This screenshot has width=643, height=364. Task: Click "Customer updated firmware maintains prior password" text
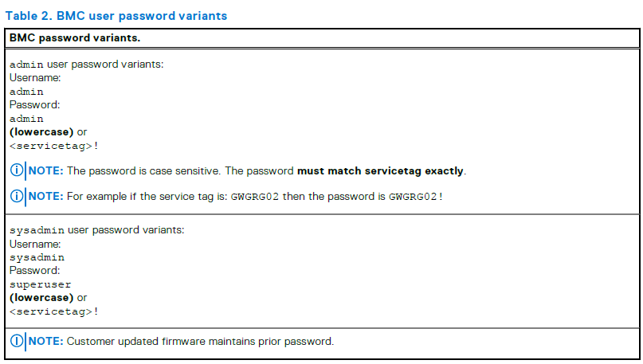point(200,342)
